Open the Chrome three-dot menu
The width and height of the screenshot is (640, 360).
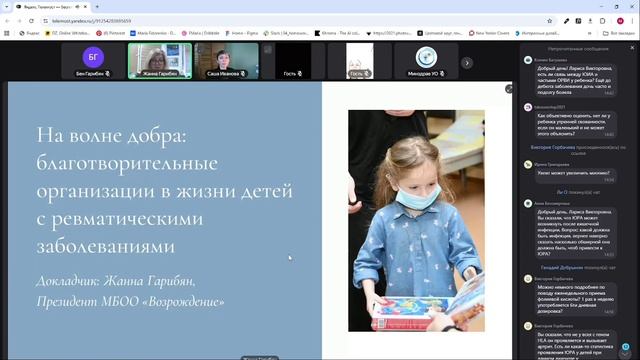pos(632,21)
